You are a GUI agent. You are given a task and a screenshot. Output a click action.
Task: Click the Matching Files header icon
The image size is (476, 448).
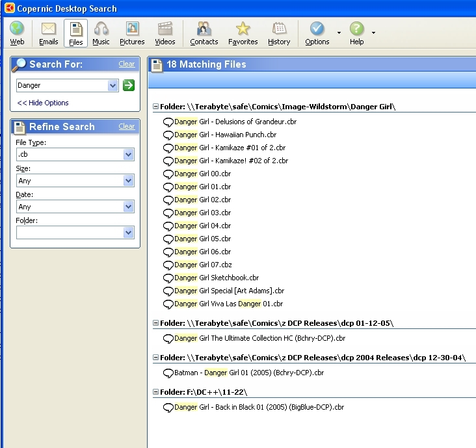(x=157, y=65)
